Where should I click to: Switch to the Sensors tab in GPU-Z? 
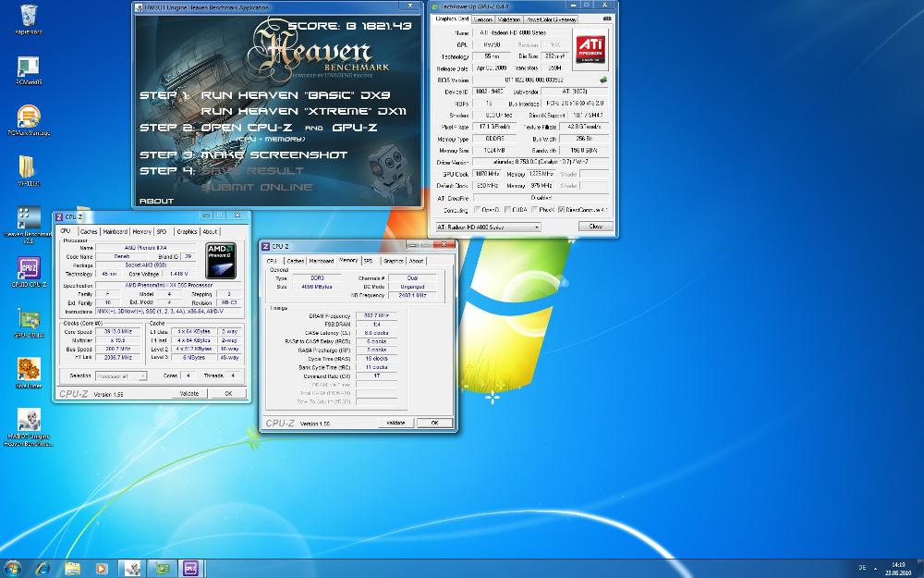coord(482,19)
